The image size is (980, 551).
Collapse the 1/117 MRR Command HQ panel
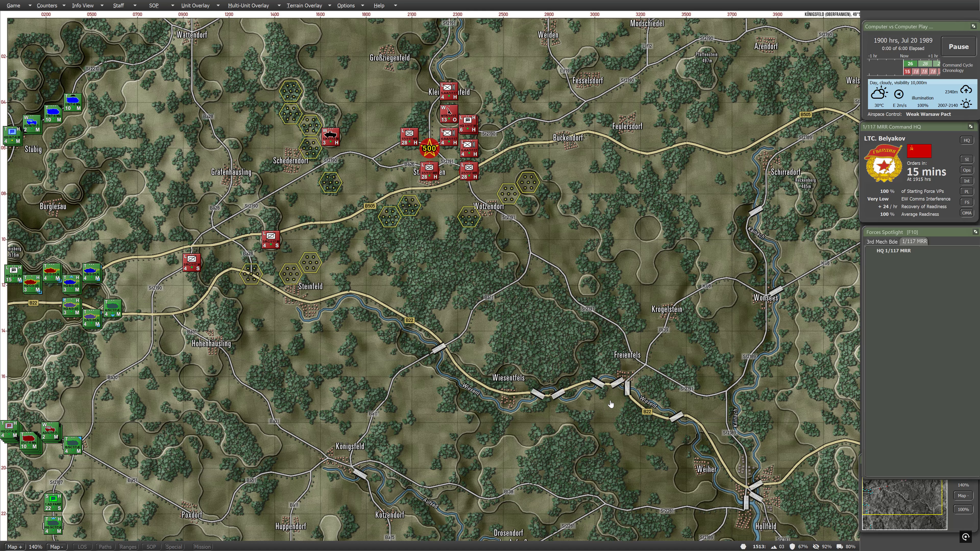pyautogui.click(x=971, y=127)
